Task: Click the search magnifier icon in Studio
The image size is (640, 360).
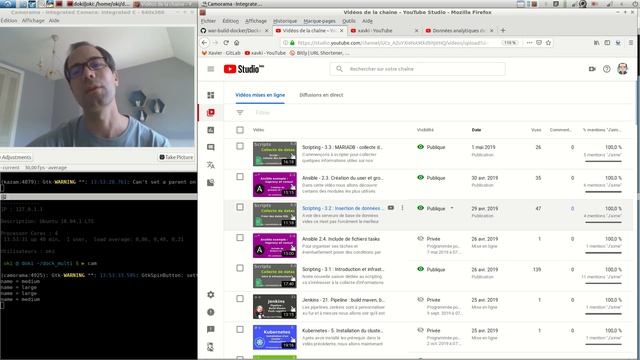Action: click(339, 69)
